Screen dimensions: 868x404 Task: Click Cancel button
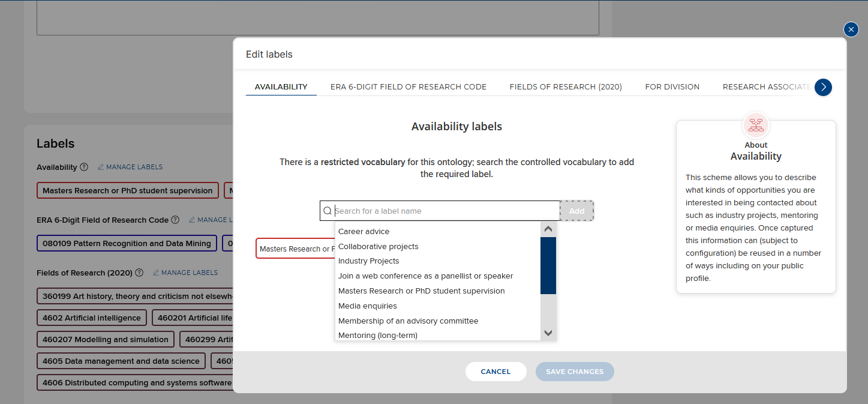(495, 372)
